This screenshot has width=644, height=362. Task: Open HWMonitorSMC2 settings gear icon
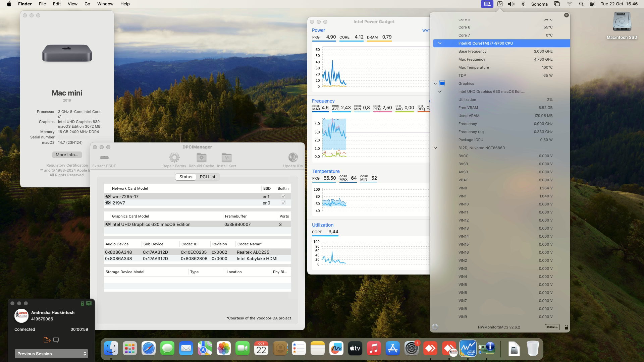point(435,327)
